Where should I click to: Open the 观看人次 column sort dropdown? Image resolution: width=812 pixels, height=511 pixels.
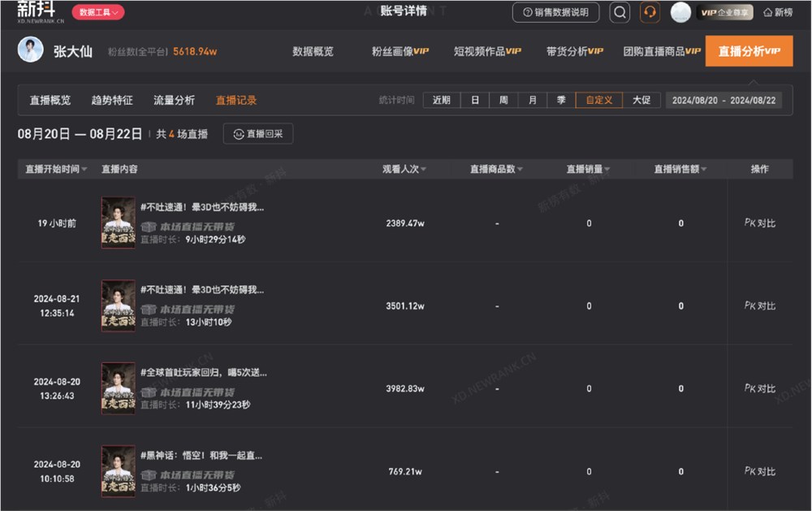pos(424,168)
